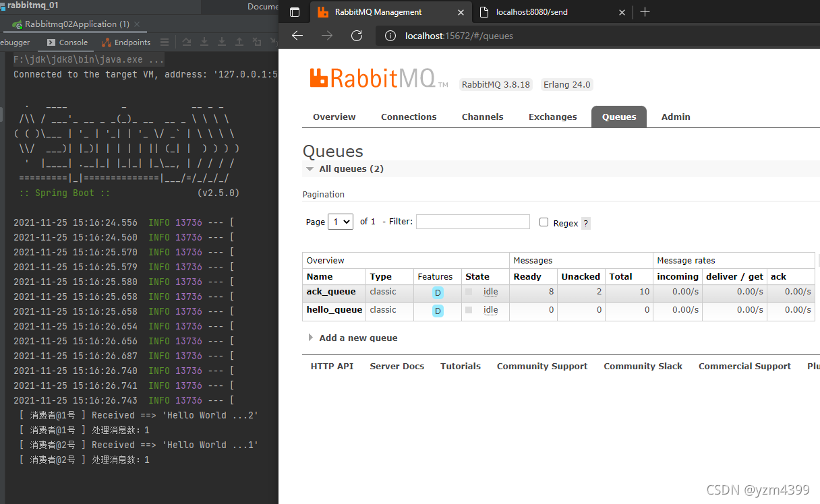
Task: Focus the queue Filter text field
Action: pyautogui.click(x=473, y=222)
